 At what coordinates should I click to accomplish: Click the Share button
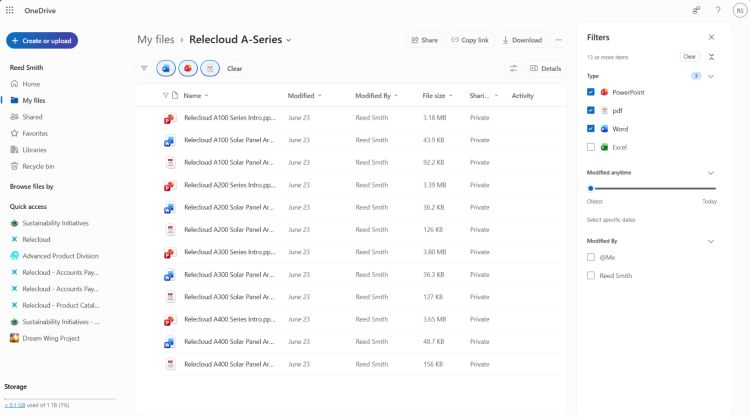[x=425, y=40]
